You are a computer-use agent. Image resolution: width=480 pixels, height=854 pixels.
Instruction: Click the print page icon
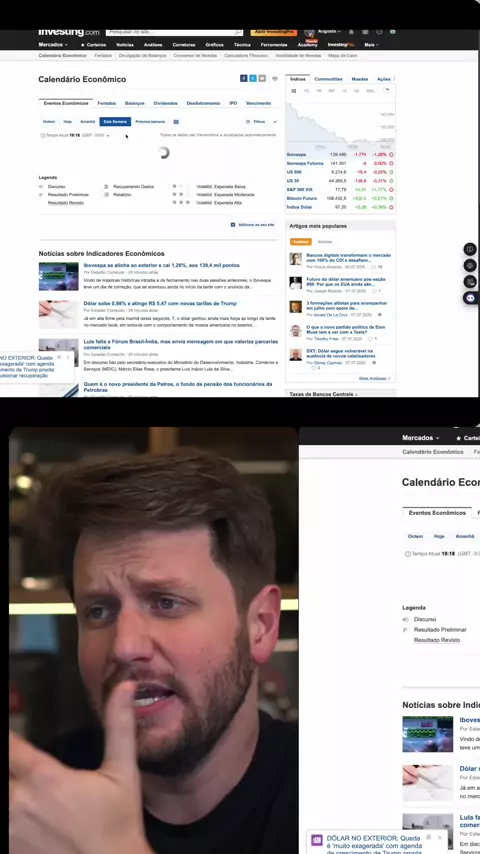[275, 78]
